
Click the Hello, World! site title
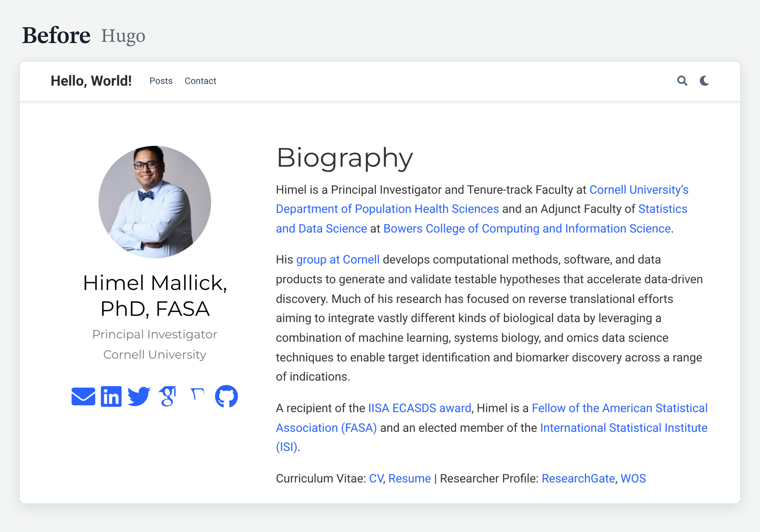(x=91, y=81)
